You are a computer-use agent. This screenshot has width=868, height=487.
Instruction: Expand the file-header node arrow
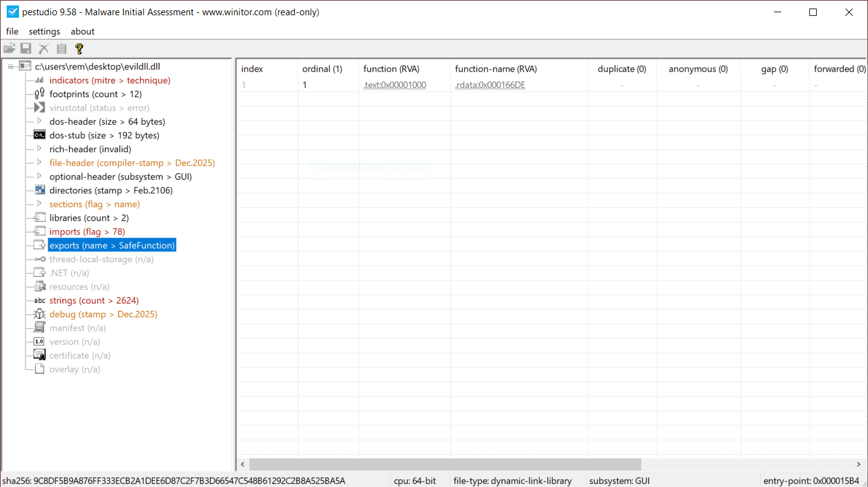[39, 163]
